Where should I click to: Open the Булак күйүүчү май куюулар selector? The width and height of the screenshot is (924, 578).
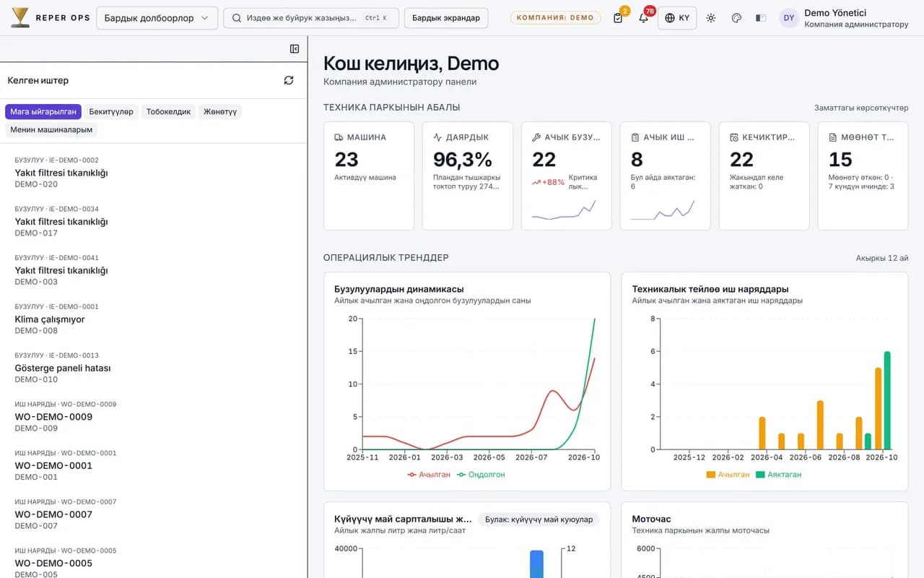(x=539, y=519)
